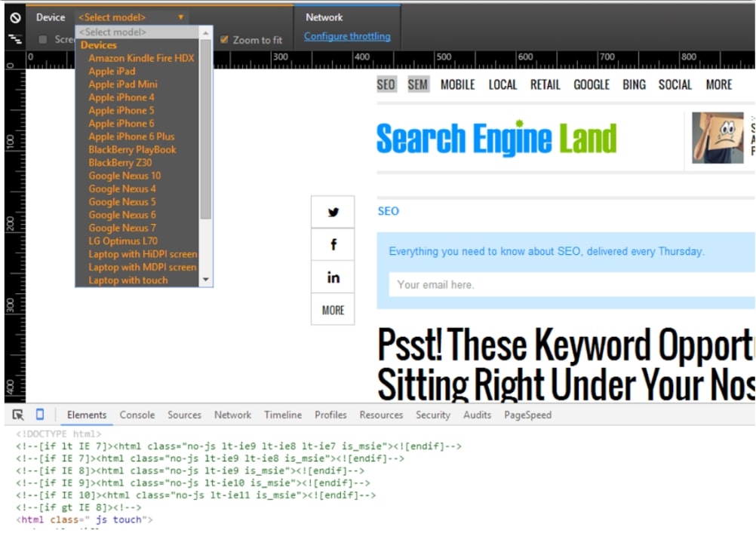
Task: Click the reset device emulation icon
Action: tap(15, 18)
